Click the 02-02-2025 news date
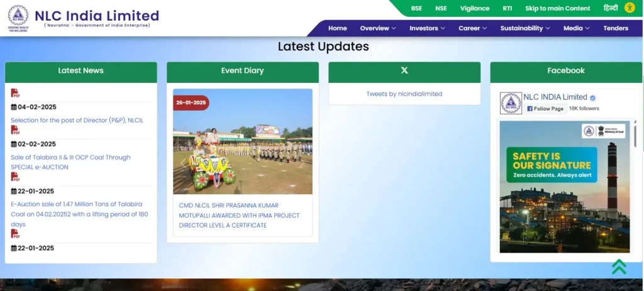 [x=37, y=144]
